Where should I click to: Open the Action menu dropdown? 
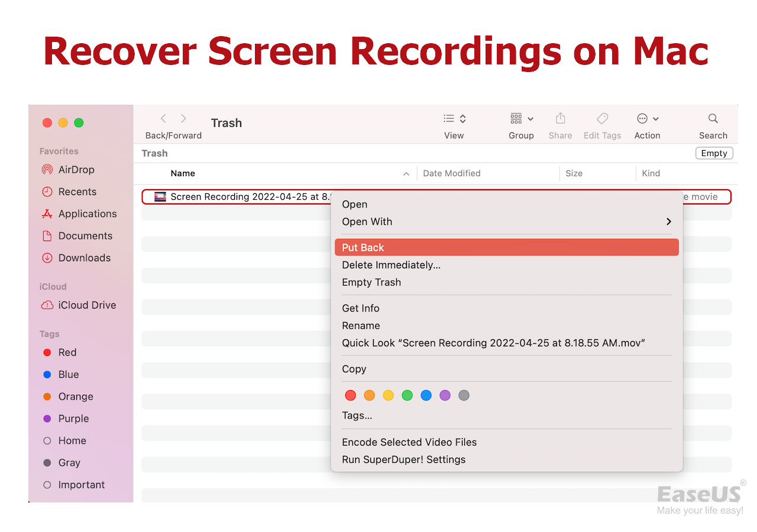click(x=647, y=119)
